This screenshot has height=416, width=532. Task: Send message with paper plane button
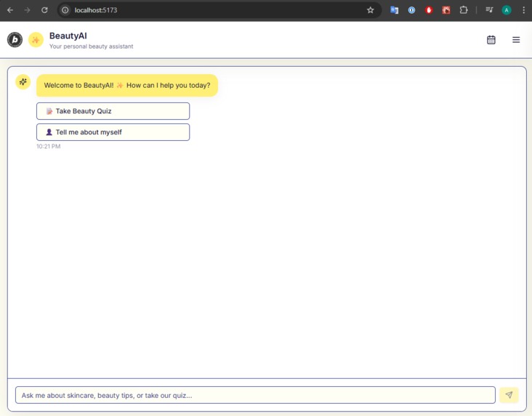point(509,395)
